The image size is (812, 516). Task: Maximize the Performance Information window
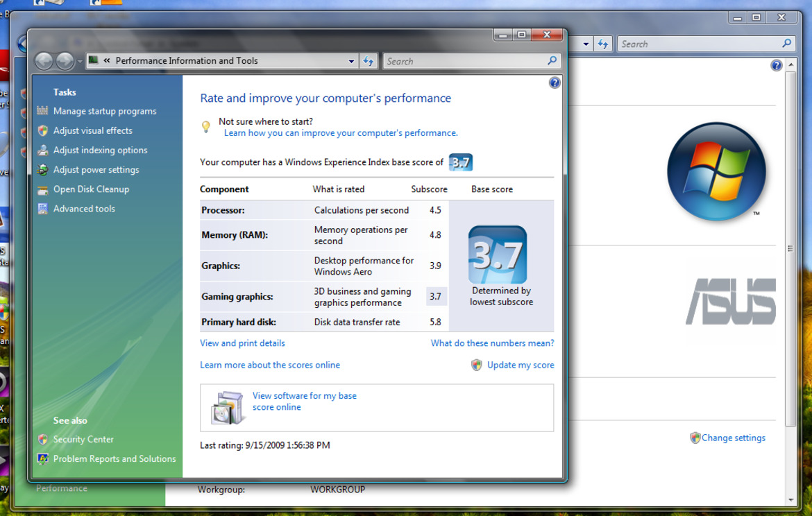[522, 35]
